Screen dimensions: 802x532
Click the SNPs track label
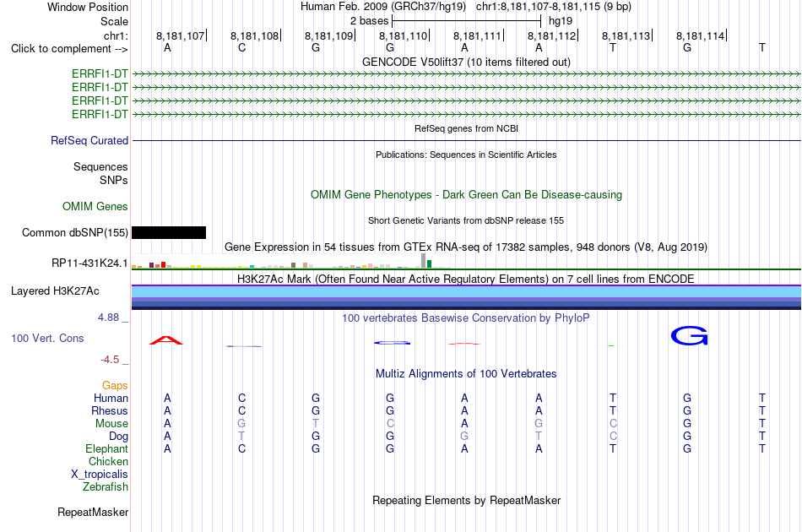114,180
